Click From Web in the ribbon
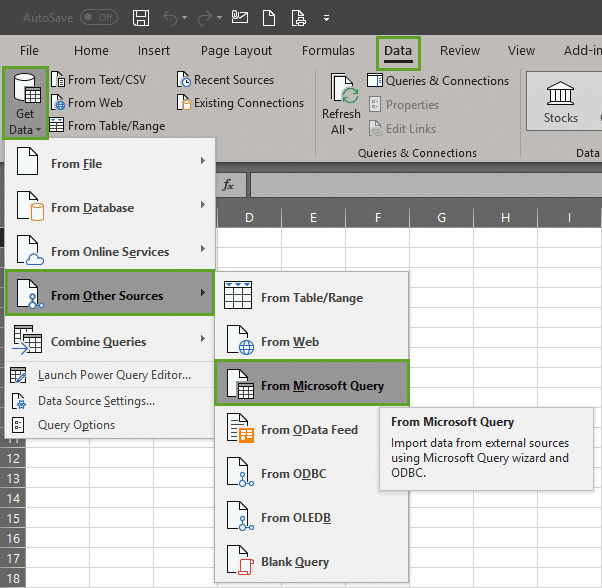 pos(87,103)
